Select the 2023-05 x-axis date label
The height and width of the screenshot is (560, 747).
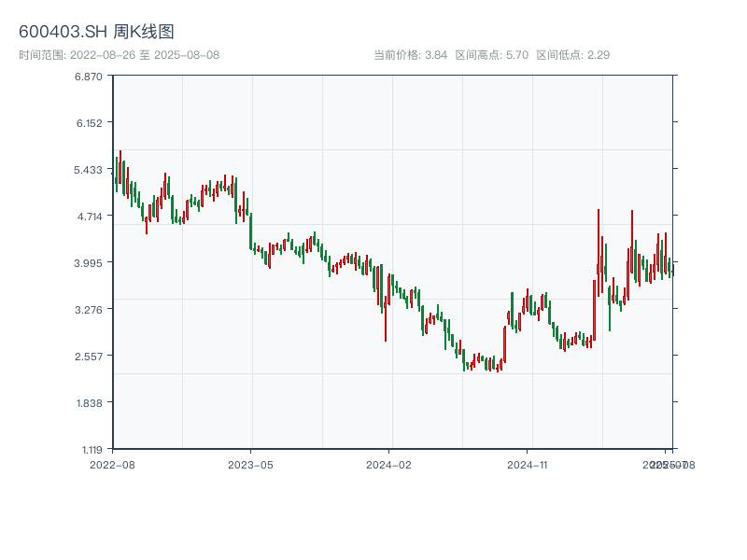pyautogui.click(x=250, y=464)
